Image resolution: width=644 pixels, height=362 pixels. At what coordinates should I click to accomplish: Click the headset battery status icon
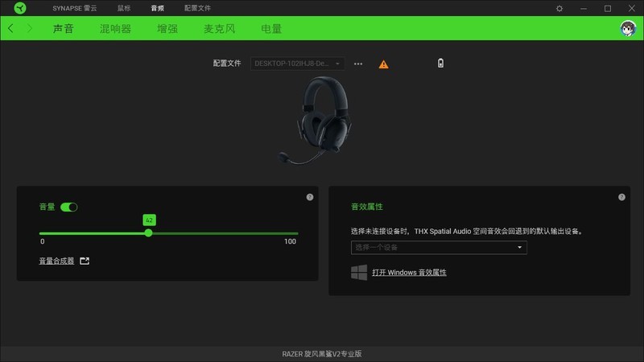coord(440,64)
